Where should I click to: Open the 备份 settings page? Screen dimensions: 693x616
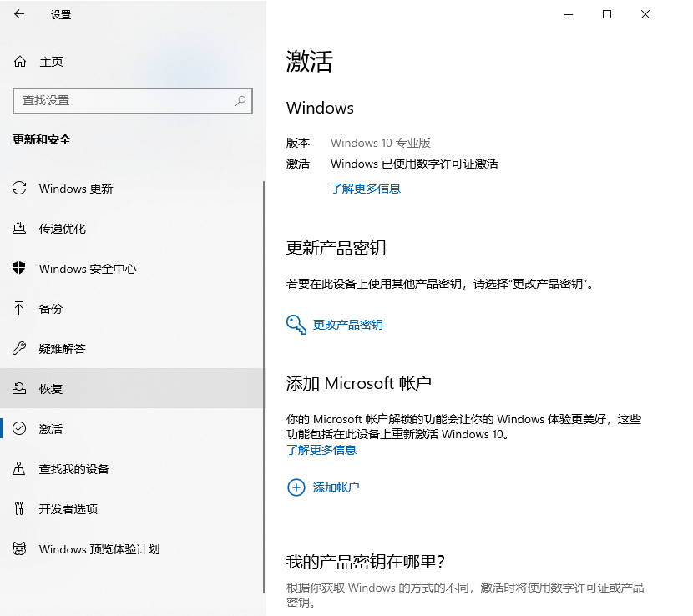tap(132, 309)
